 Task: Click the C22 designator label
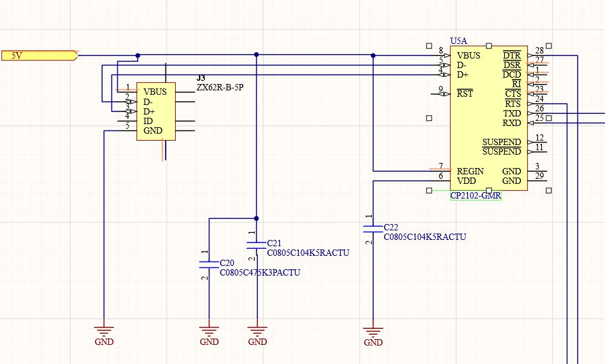(391, 227)
